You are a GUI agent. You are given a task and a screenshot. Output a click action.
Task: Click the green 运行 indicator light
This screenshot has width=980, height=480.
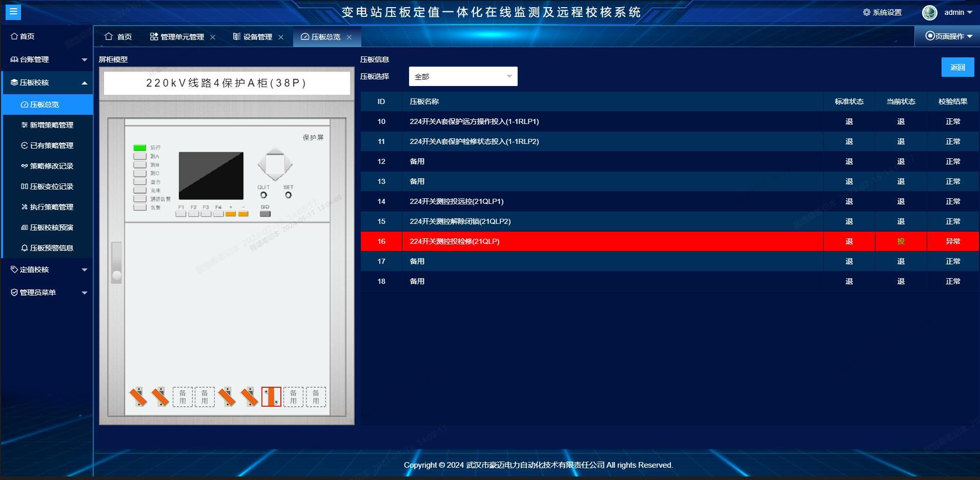(x=140, y=148)
